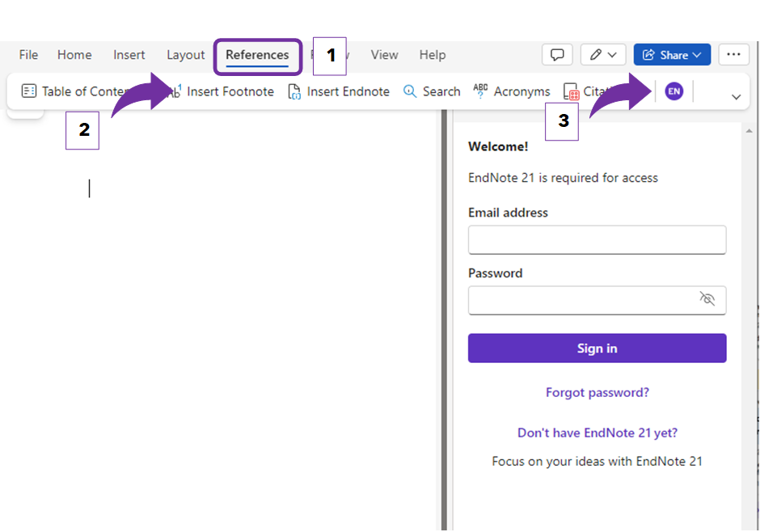This screenshot has width=760, height=532.
Task: Click the Email address input field
Action: 597,240
